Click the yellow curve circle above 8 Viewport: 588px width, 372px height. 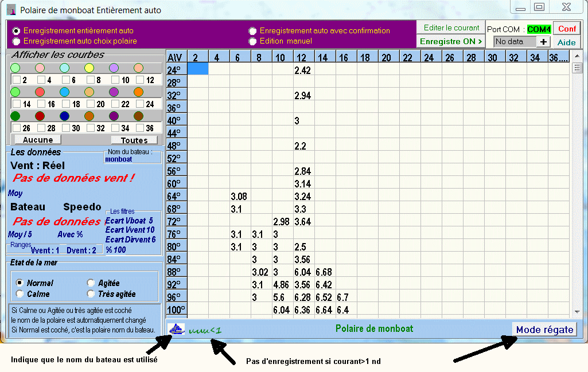point(89,68)
